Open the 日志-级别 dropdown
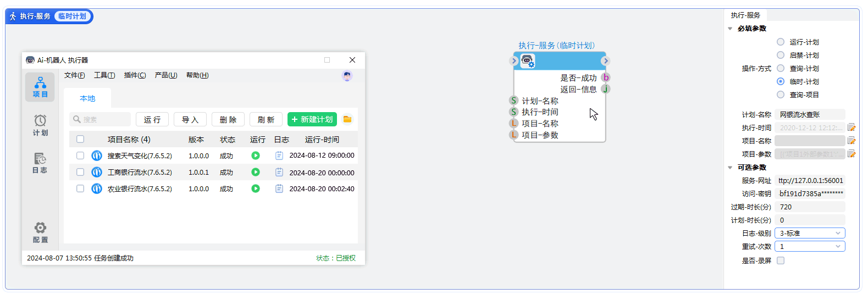This screenshot has width=868, height=294. [809, 233]
